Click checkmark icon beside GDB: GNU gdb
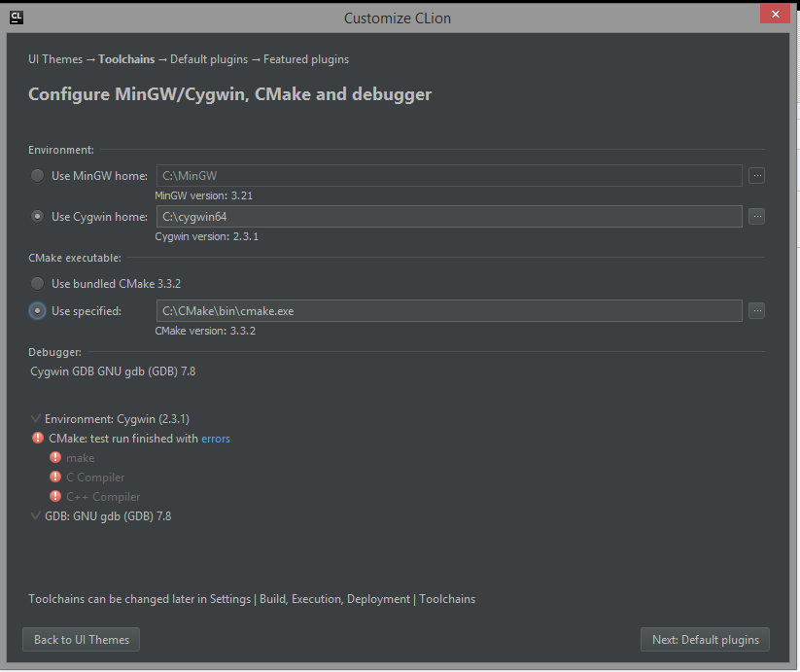This screenshot has height=672, width=800. 36,516
